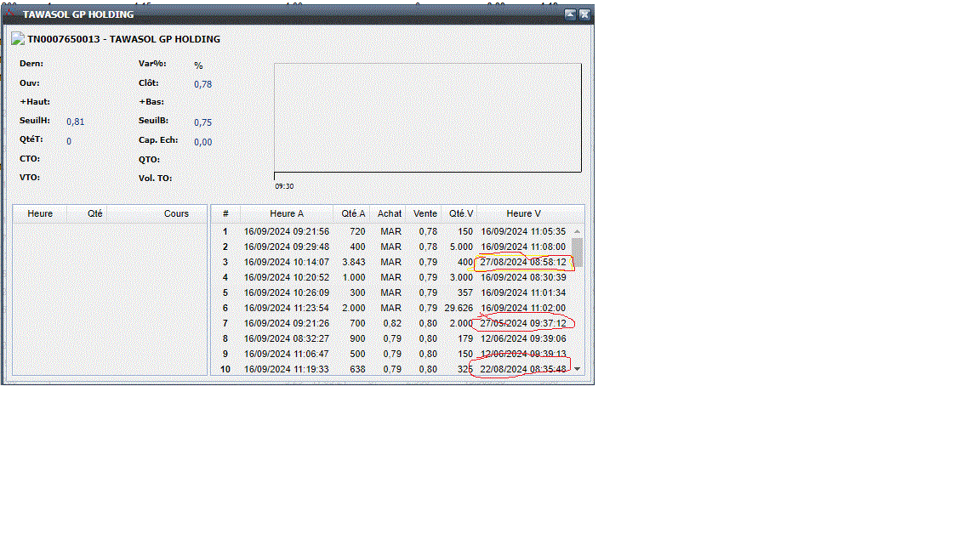Click the # column header
Image resolution: width=980 pixels, height=551 pixels.
(225, 213)
